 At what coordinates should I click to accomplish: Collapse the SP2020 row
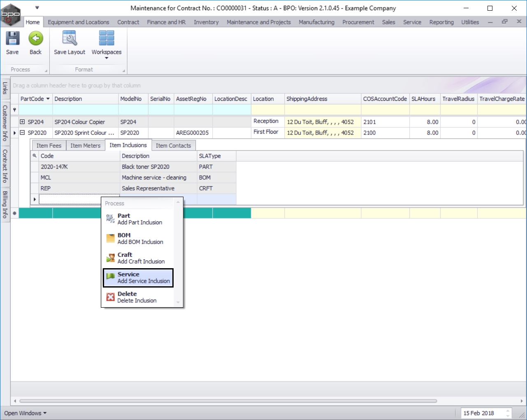pos(22,132)
